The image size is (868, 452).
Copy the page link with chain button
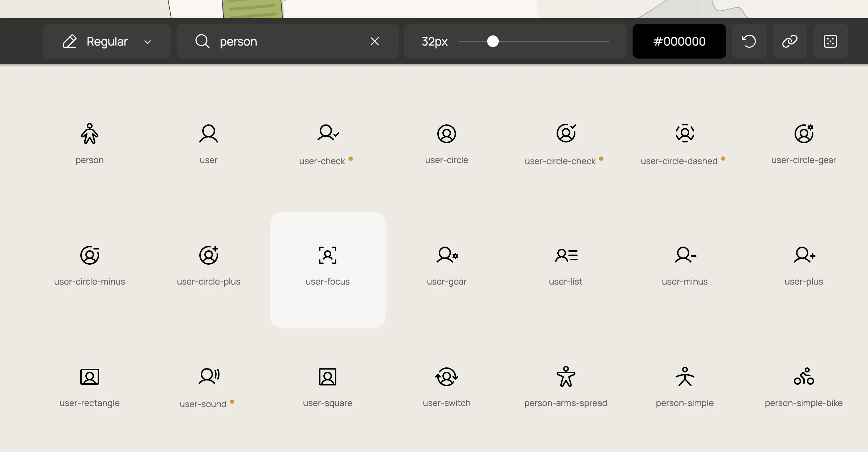790,41
